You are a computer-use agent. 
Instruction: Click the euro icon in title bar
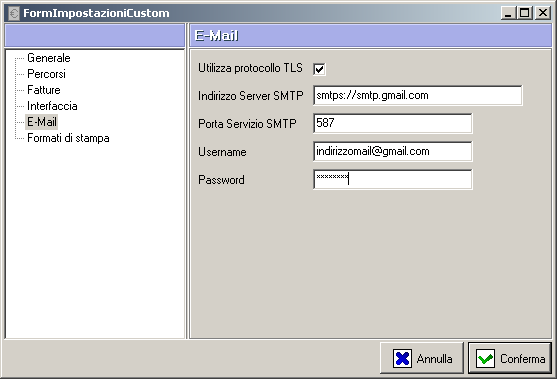pyautogui.click(x=14, y=13)
